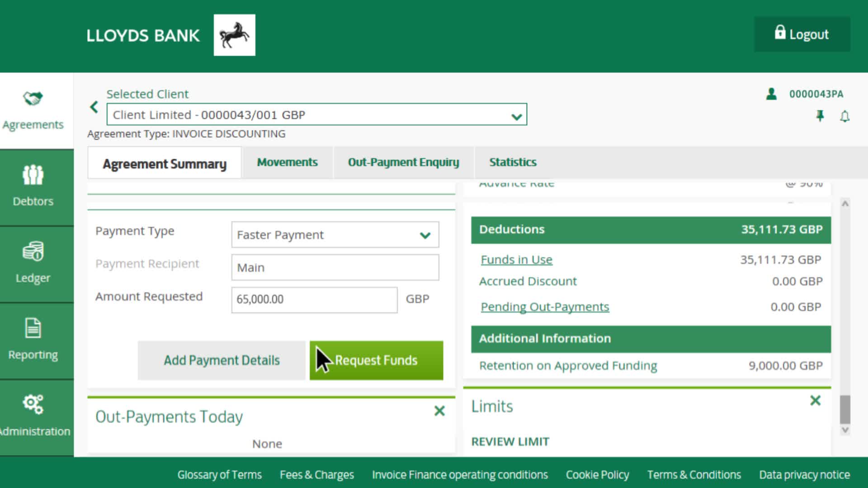The width and height of the screenshot is (868, 488).
Task: Open the Administration gears sidebar icon
Action: coord(33,404)
